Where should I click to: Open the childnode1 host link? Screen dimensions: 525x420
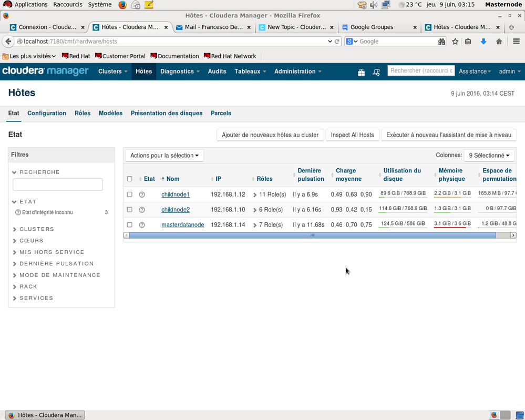tap(176, 194)
